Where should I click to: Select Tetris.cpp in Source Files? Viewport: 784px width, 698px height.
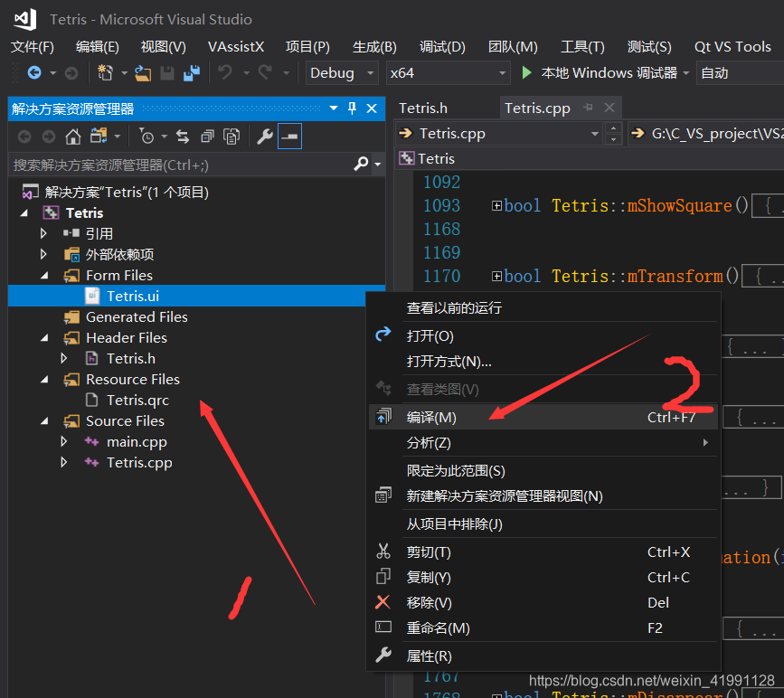click(139, 463)
